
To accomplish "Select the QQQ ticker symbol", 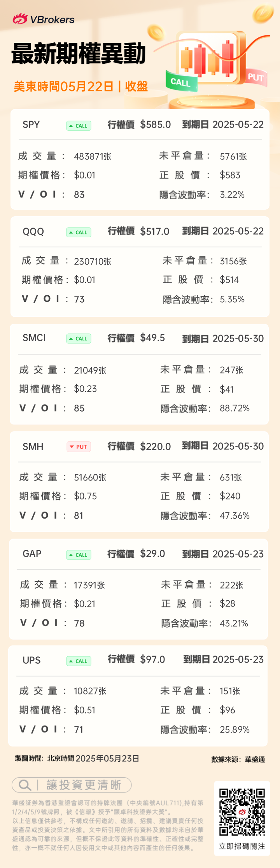I will click(33, 231).
